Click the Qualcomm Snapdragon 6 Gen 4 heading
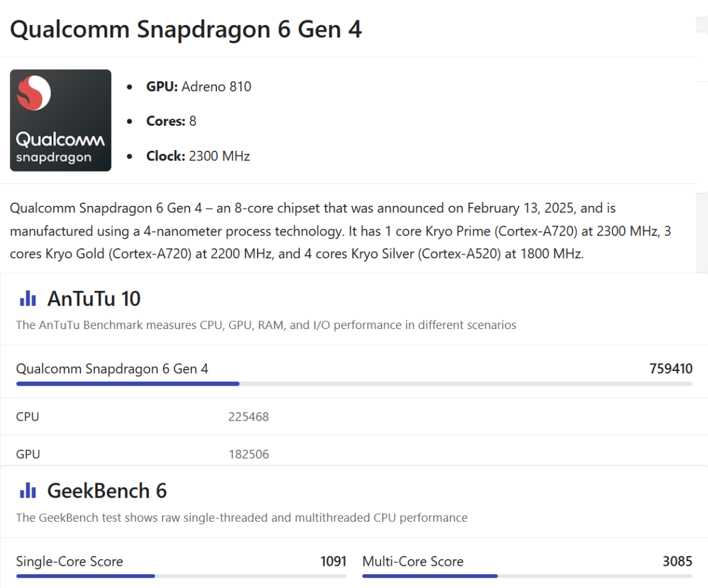This screenshot has width=708, height=588. click(x=186, y=29)
